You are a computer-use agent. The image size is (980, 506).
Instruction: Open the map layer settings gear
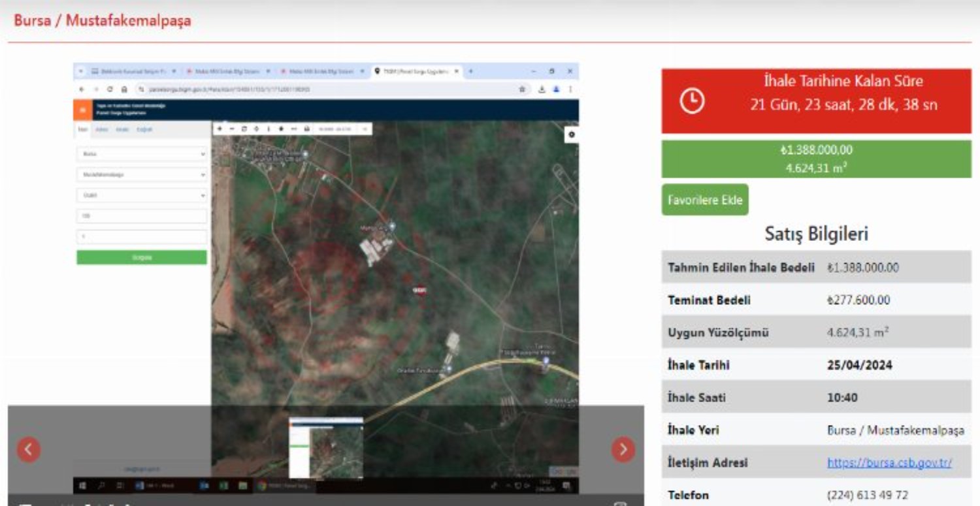[572, 134]
